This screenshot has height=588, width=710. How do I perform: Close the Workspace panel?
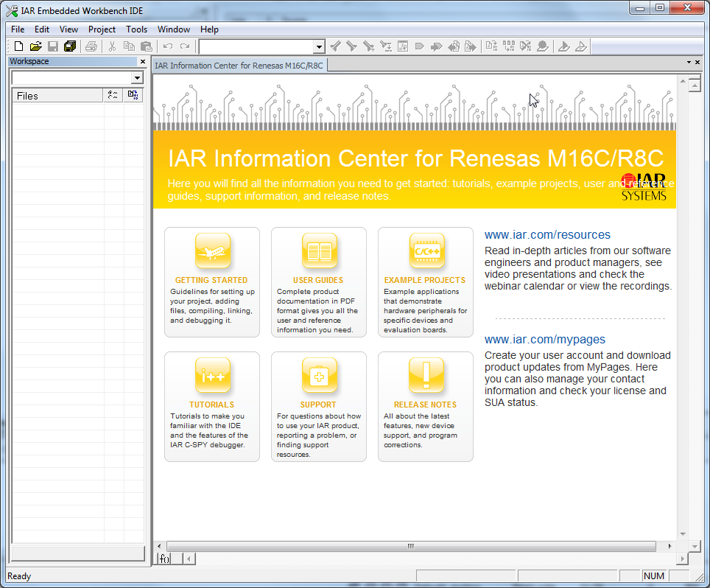[x=143, y=62]
